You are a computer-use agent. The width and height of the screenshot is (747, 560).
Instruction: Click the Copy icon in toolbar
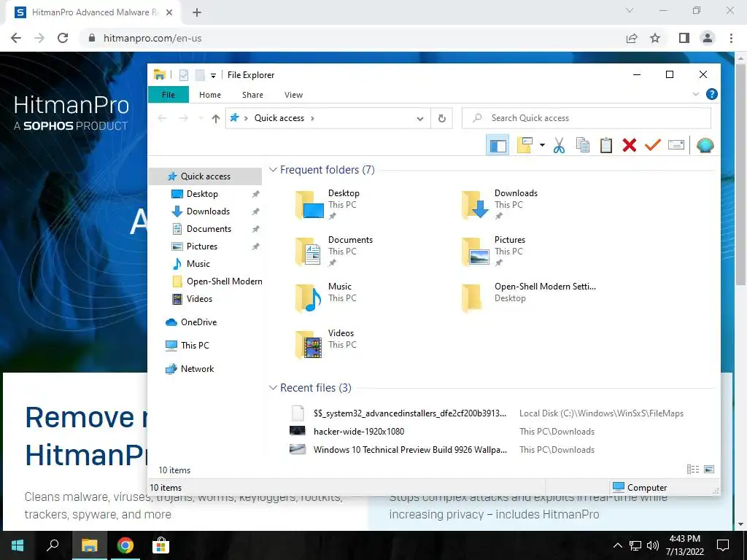(x=583, y=145)
